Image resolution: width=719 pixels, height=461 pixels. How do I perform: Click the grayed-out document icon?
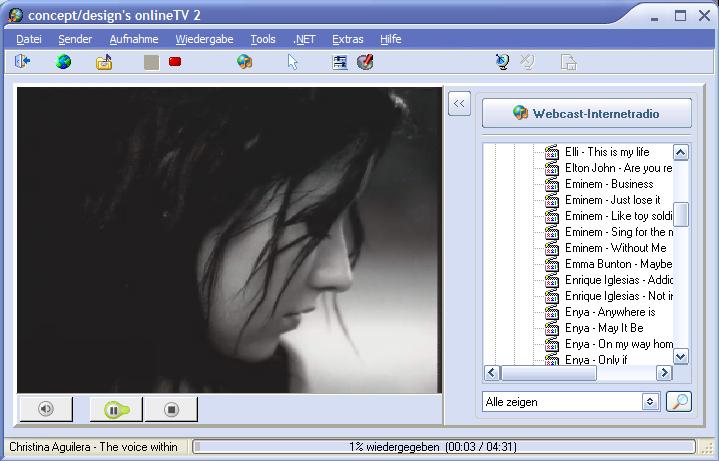coord(569,62)
